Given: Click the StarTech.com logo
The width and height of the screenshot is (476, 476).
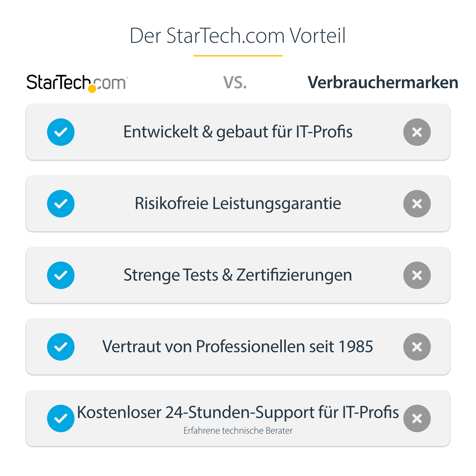Looking at the screenshot, I should pos(77,83).
